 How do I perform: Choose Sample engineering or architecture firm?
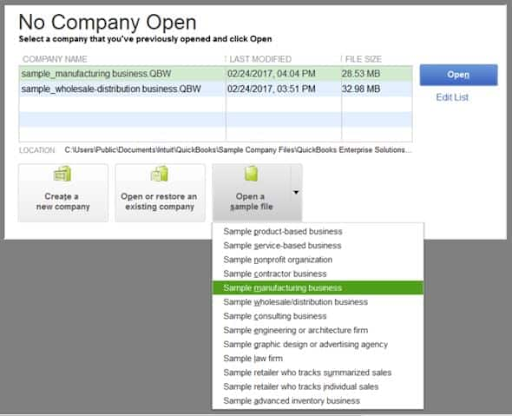318,330
